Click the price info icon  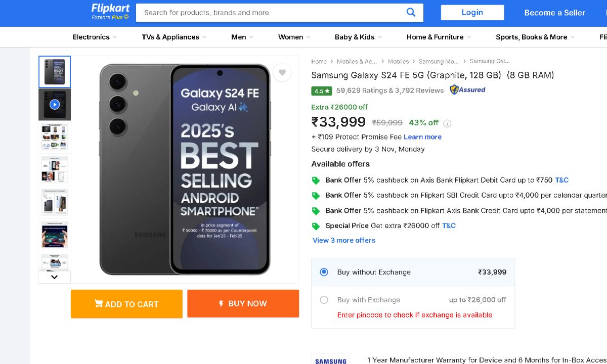447,123
